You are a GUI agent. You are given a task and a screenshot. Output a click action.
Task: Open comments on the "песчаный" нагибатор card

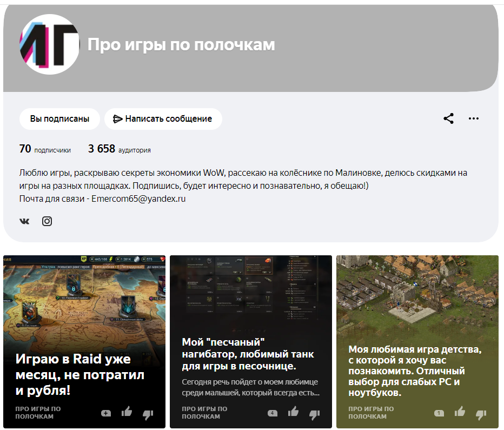[x=273, y=413]
